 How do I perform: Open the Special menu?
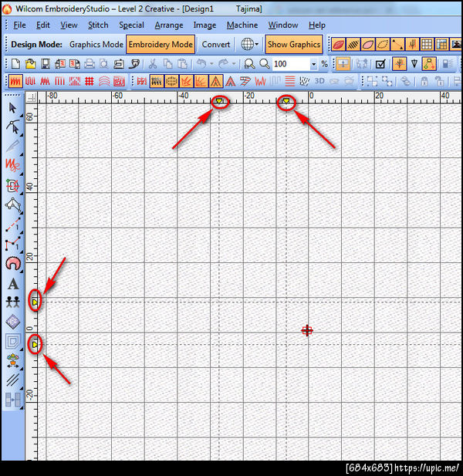(131, 25)
